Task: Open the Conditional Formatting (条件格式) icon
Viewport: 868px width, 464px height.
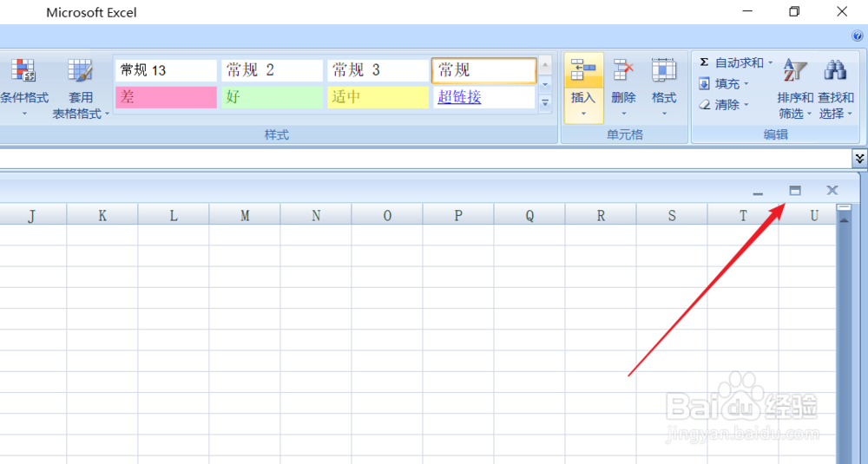Action: pyautogui.click(x=23, y=70)
